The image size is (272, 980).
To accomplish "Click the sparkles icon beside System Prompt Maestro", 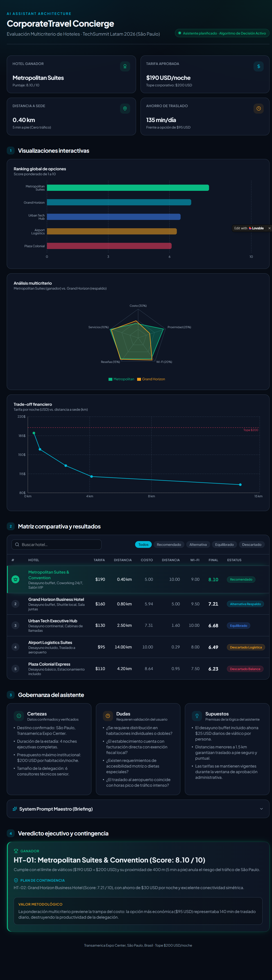I will [15, 808].
